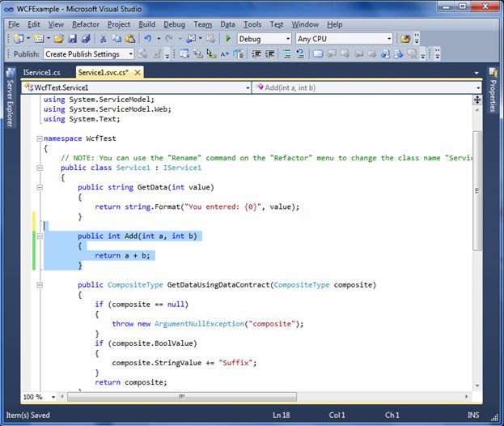Collapse the GetDataUsingDataContract method outline
The image size is (504, 426).
(x=40, y=285)
